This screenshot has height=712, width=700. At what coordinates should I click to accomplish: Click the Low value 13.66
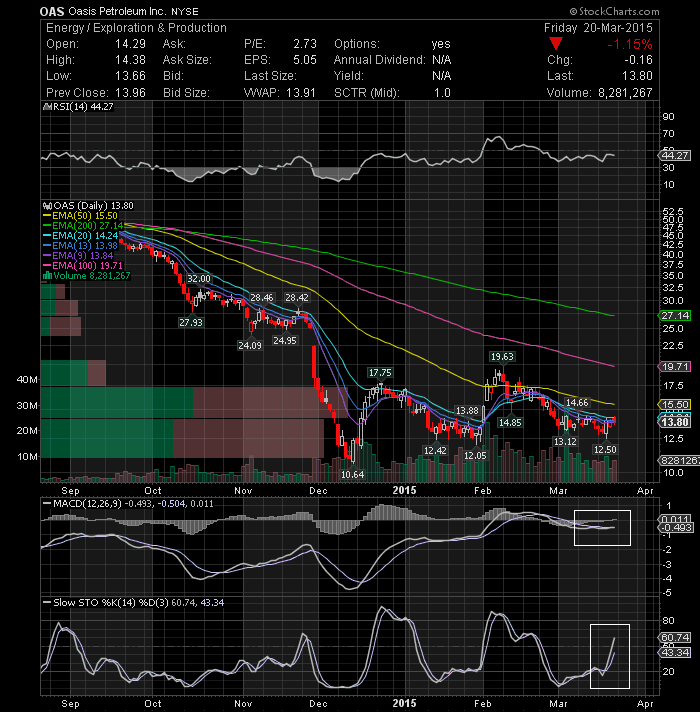[130, 76]
